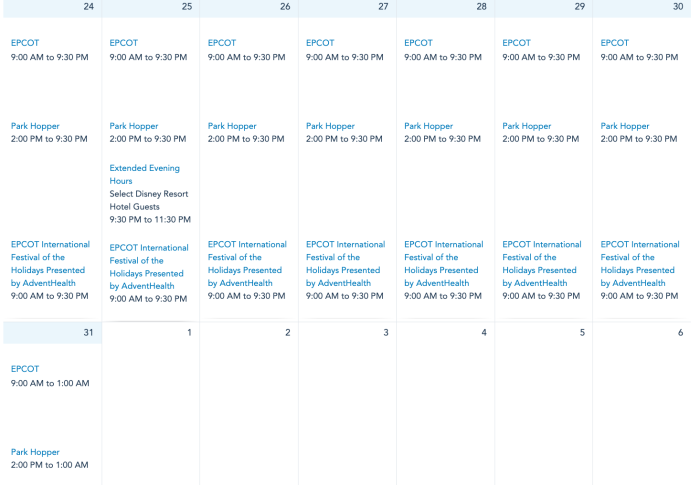700x485 pixels.
Task: Click Festival of the Holidays on the 30th
Action: (640, 263)
